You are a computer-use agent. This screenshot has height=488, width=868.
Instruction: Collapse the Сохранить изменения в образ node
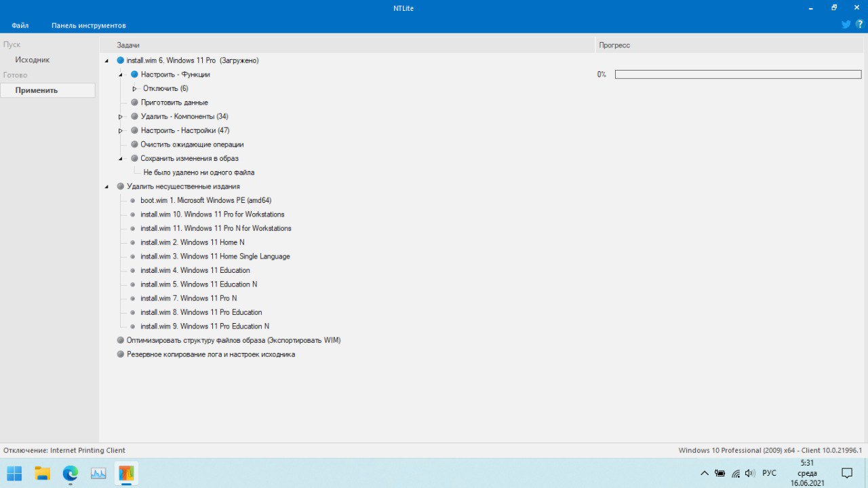121,159
